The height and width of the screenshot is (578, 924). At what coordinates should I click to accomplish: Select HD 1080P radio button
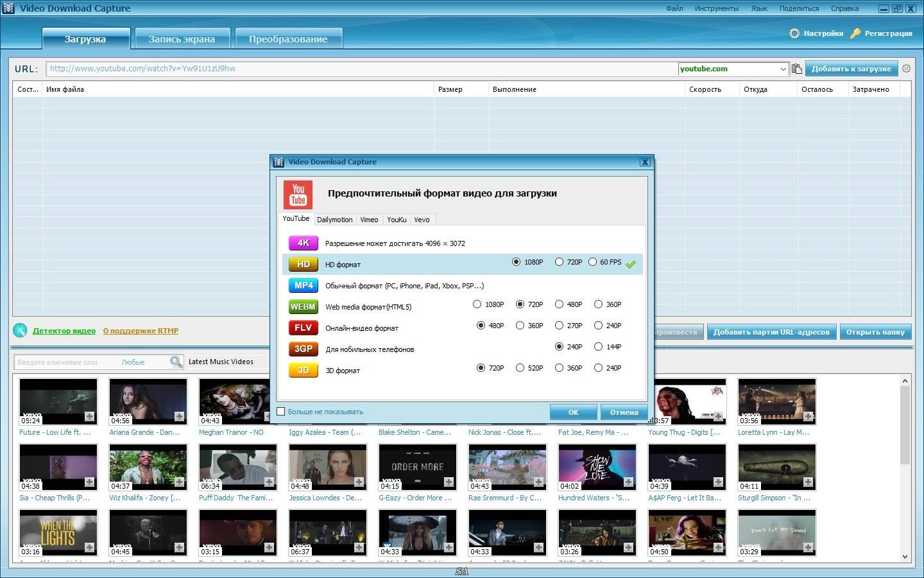[x=517, y=262]
